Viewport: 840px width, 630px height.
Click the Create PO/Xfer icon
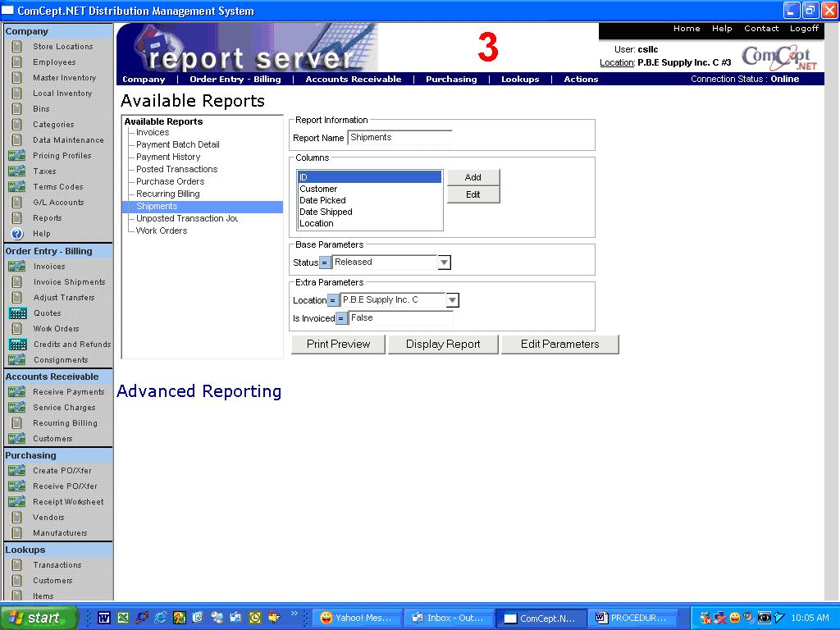point(16,471)
